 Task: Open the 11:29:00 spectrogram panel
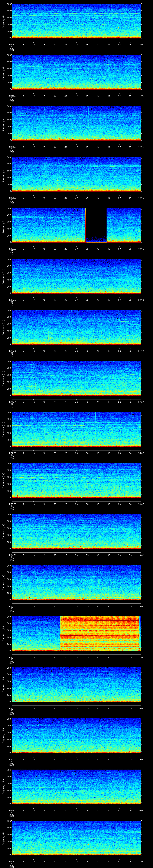click(76, 787)
